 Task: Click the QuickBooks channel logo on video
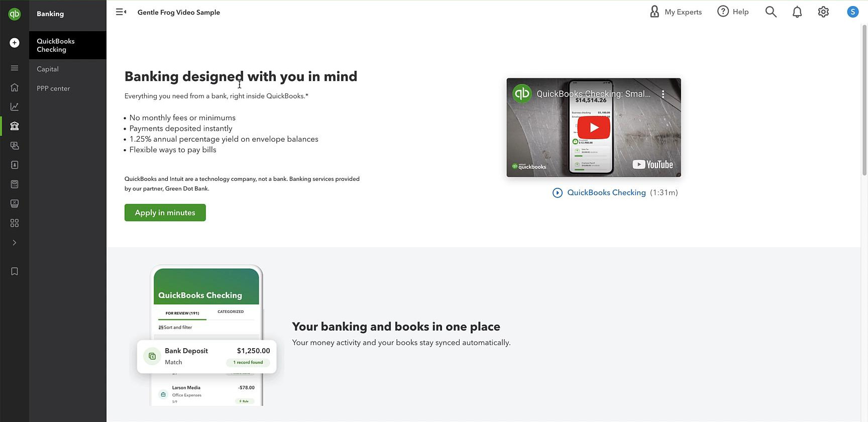coord(522,93)
